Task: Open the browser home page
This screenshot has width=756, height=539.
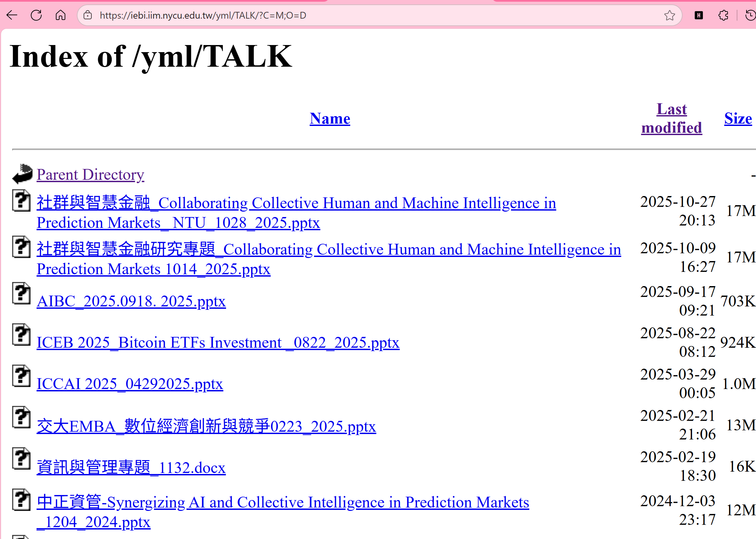Action: tap(61, 15)
